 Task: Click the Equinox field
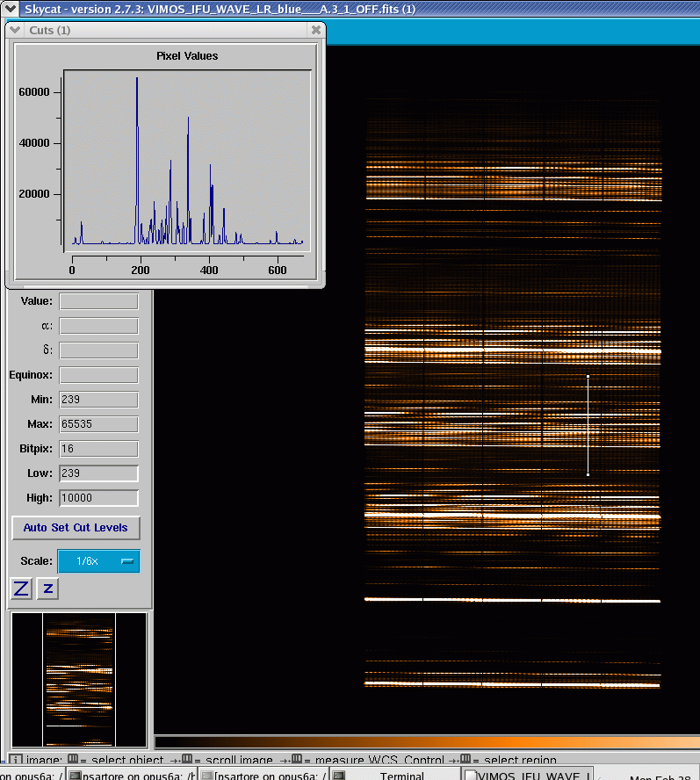[98, 375]
